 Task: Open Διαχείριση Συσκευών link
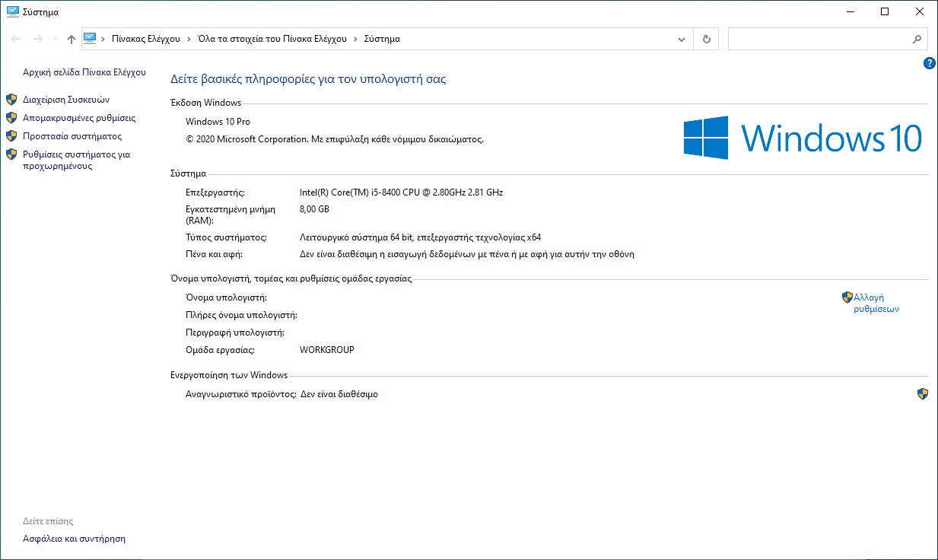66,100
